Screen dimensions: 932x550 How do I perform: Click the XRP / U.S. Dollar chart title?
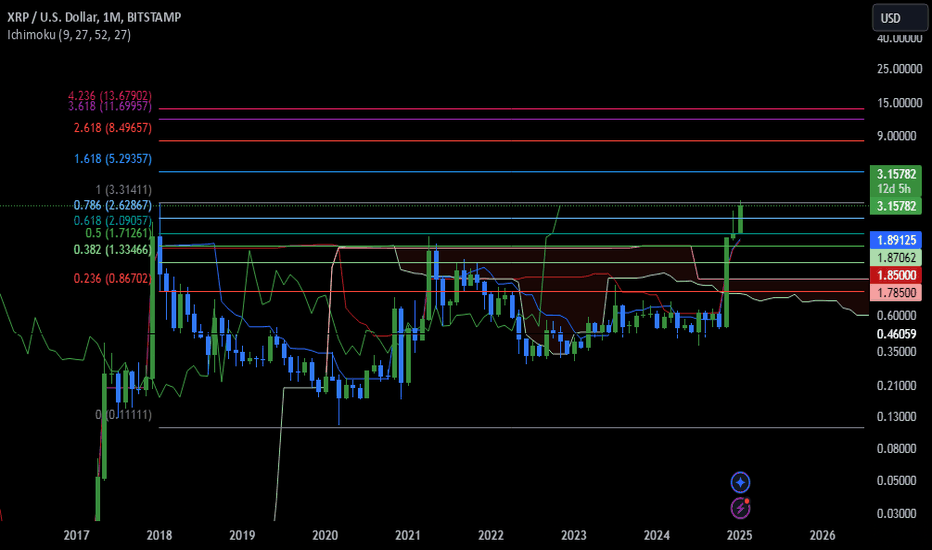[94, 17]
